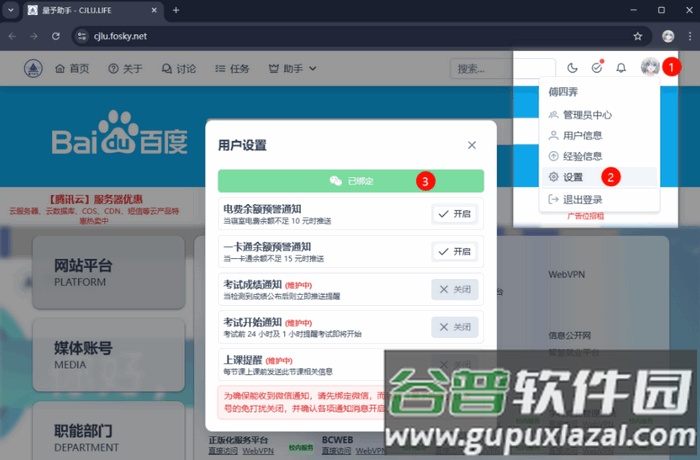Select 退出登录 to log out

[x=582, y=199]
